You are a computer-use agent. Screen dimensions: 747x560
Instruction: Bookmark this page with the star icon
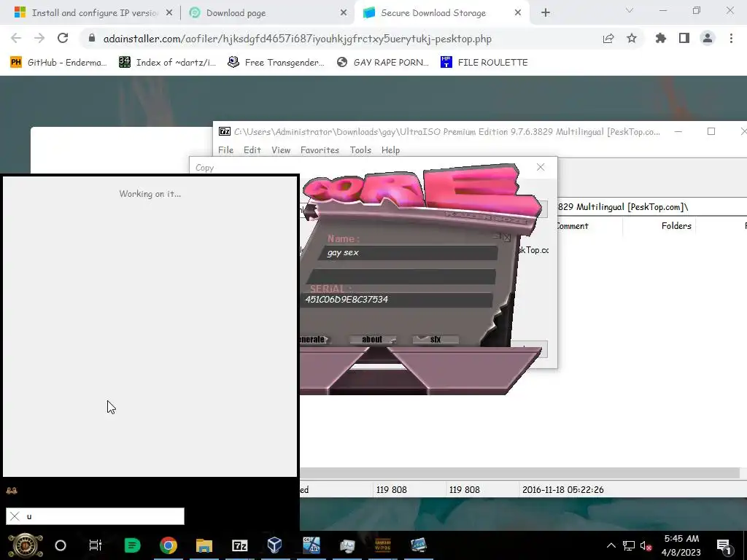click(632, 39)
